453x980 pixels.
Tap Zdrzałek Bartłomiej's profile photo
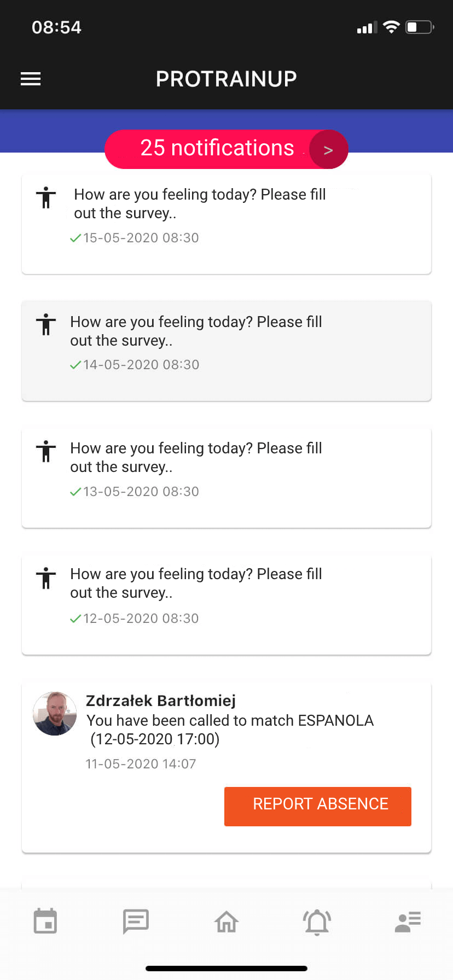[55, 714]
